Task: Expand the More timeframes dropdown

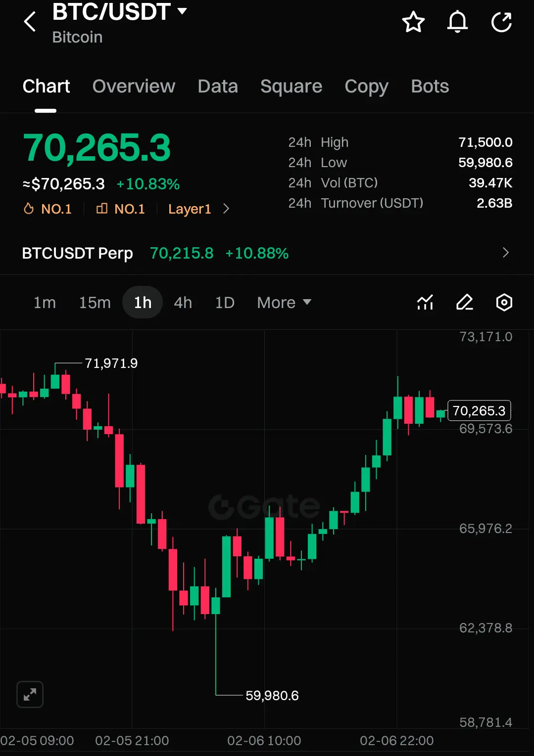Action: (x=284, y=302)
